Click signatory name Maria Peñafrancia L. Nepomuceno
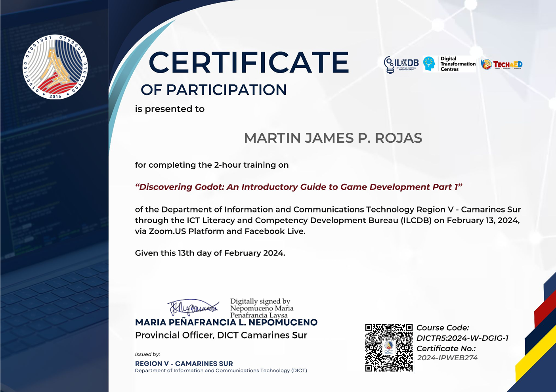Image resolution: width=556 pixels, height=392 pixels. (x=226, y=323)
